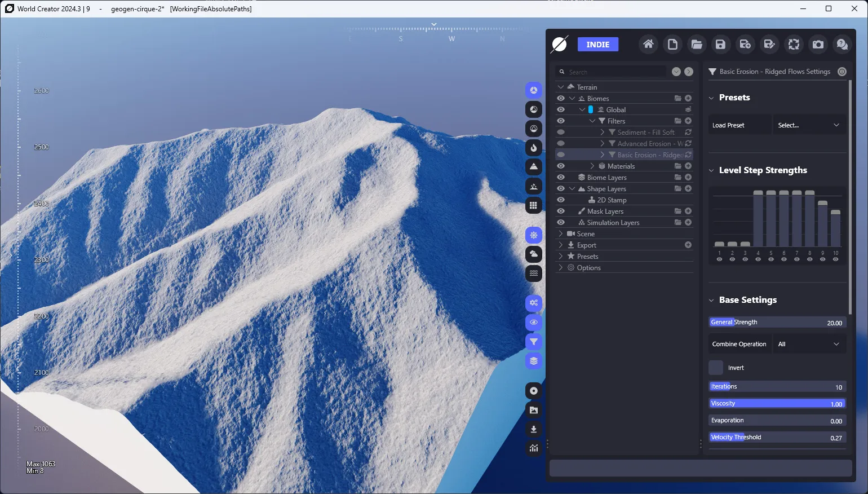Save the project using the floppy disk icon
Image resolution: width=868 pixels, height=494 pixels.
click(x=721, y=44)
